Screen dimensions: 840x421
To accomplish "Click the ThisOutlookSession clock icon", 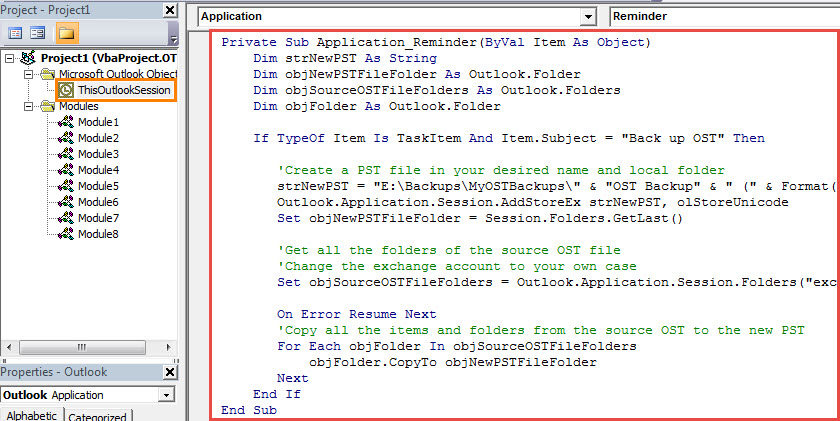I will click(x=66, y=90).
